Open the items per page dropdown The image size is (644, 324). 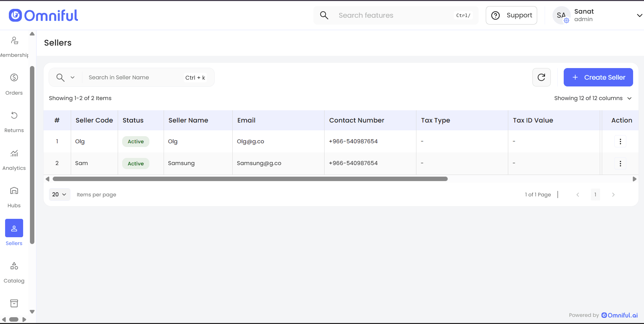click(x=60, y=194)
